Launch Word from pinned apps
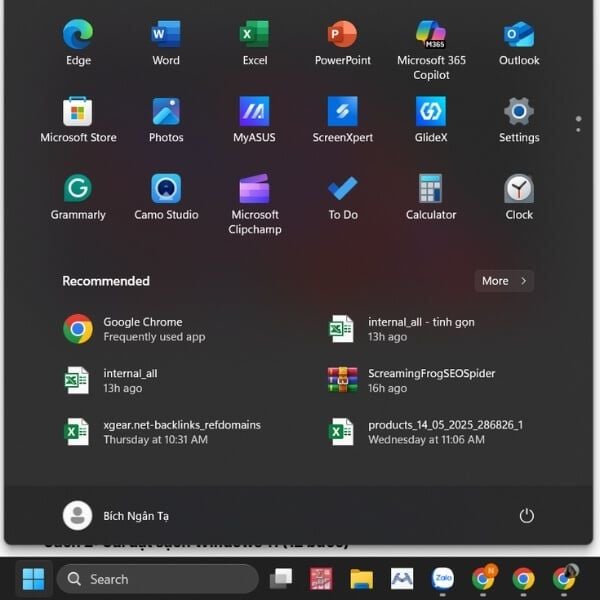This screenshot has width=600, height=600. click(166, 42)
